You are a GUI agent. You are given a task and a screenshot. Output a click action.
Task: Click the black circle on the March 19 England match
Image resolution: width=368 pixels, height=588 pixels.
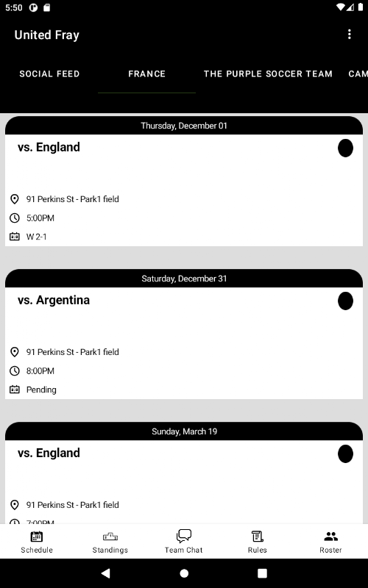click(345, 454)
